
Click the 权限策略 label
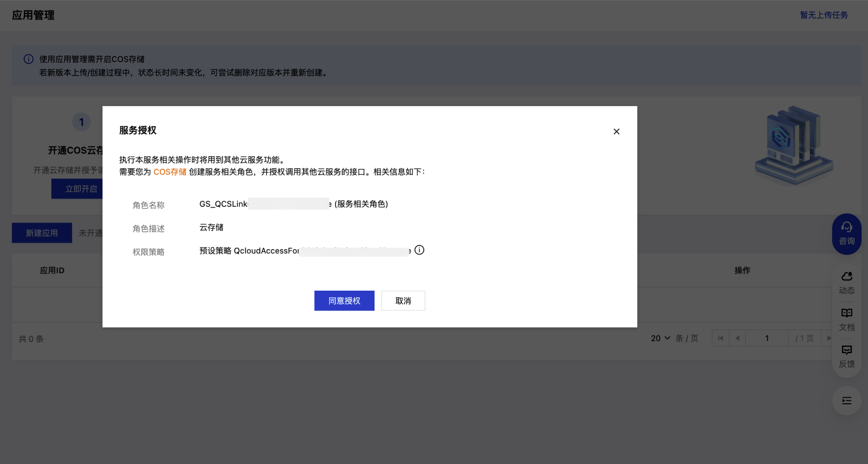[149, 252]
